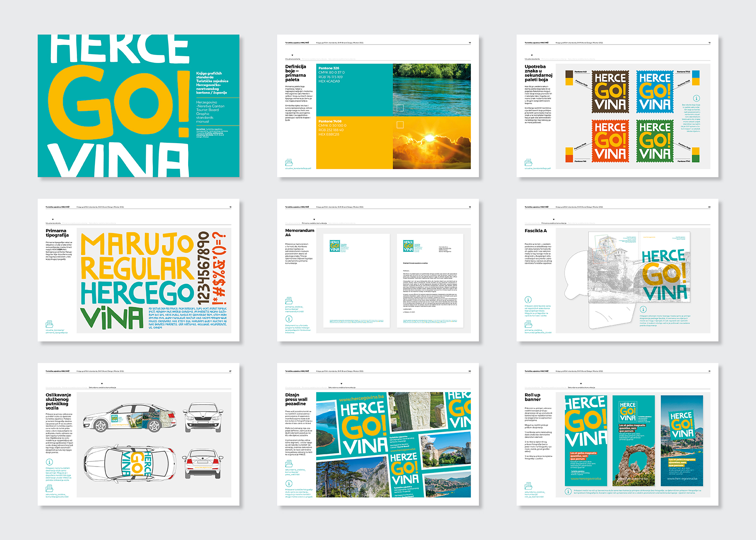Open the teal HERCE GO! VINA cover page

point(139,106)
